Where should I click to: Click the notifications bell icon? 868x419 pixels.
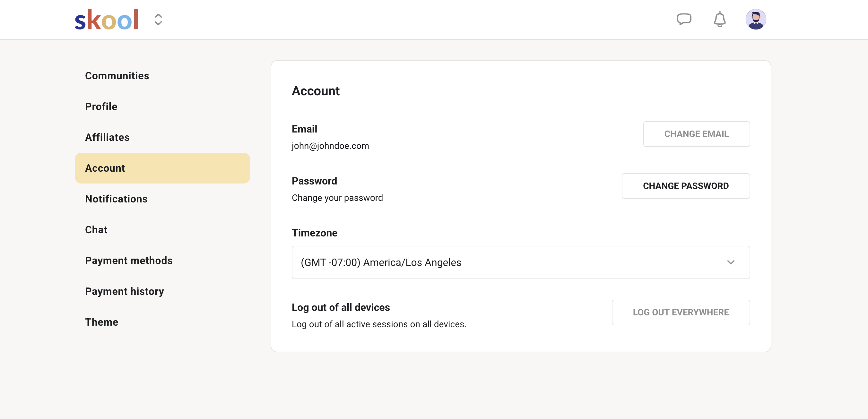719,19
